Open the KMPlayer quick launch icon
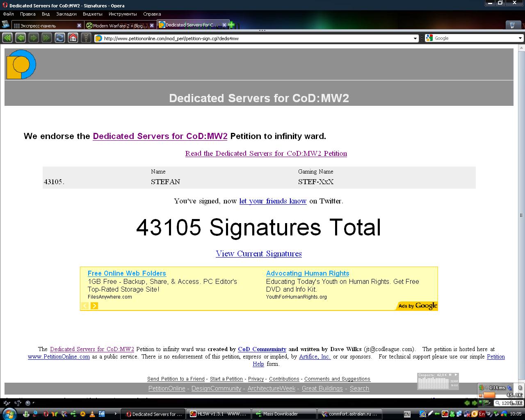This screenshot has height=420, width=525. pyautogui.click(x=101, y=414)
